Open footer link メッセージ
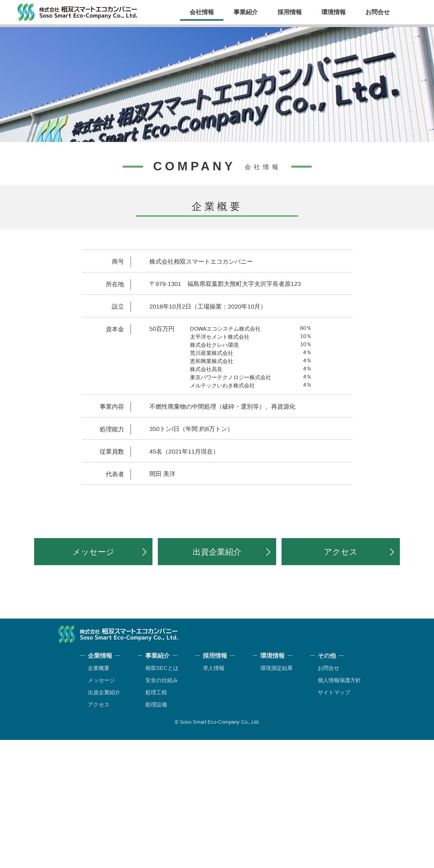Screen dimensions: 434x868 [101, 680]
